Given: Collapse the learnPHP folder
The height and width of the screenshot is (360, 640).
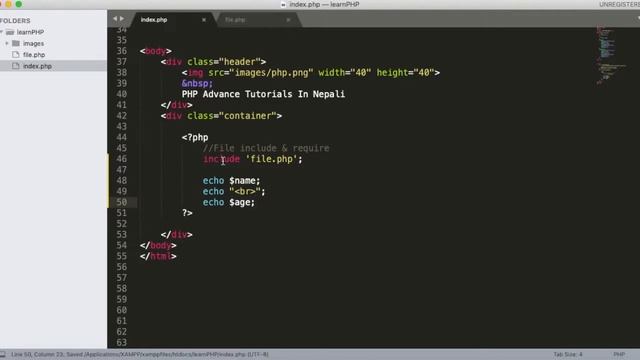Looking at the screenshot, I should click(x=1, y=32).
